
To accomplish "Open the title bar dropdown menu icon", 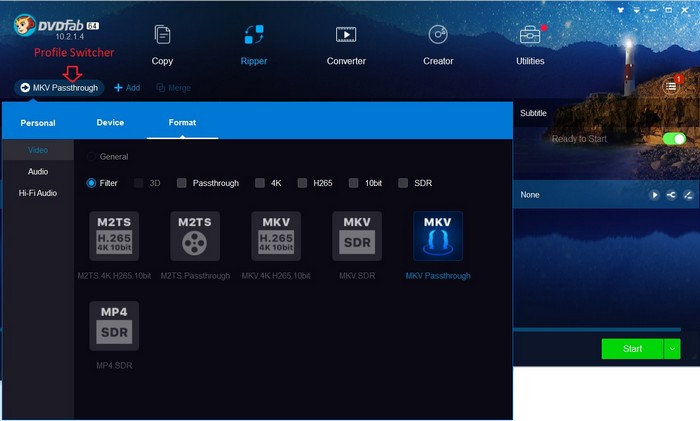I will [x=636, y=10].
